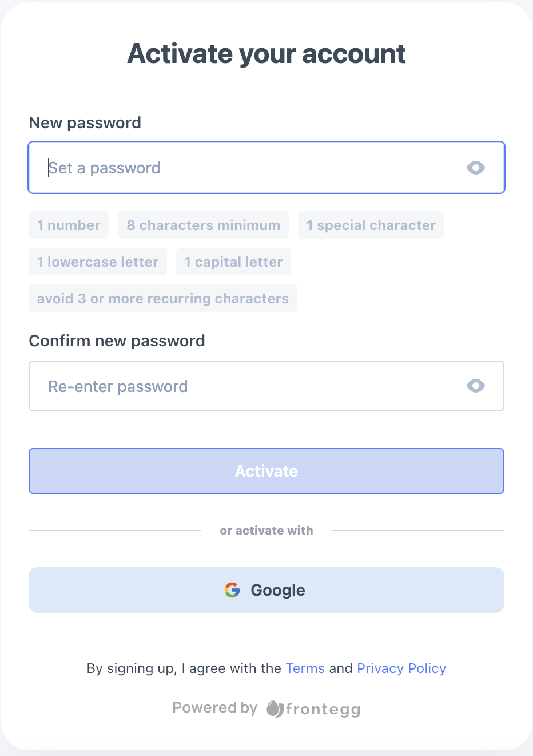This screenshot has height=756, width=533.
Task: Open the Terms link
Action: [305, 668]
